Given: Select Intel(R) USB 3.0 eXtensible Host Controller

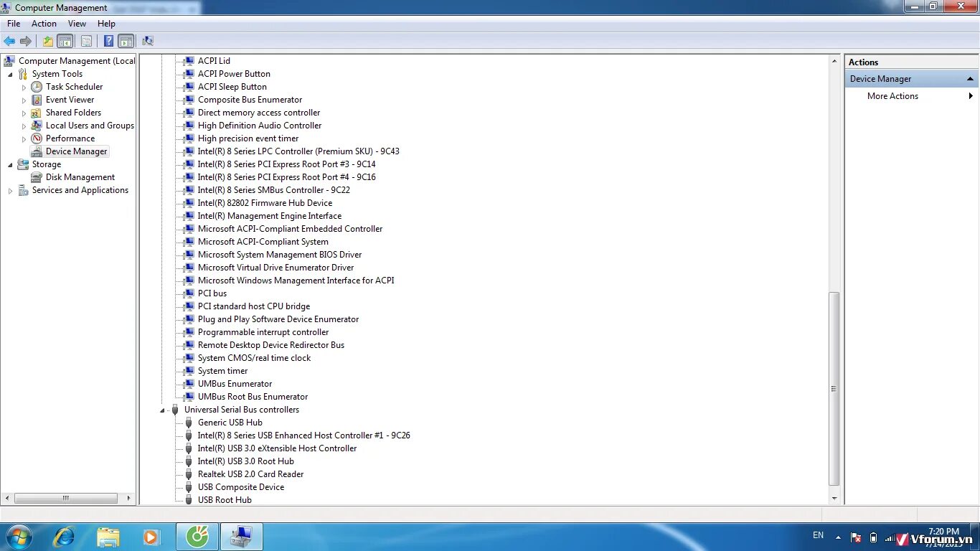Looking at the screenshot, I should click(x=277, y=448).
